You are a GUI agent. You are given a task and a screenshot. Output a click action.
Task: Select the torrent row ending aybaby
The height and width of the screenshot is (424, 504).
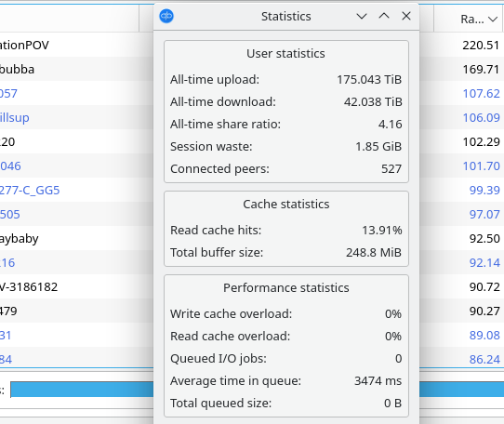pos(20,239)
